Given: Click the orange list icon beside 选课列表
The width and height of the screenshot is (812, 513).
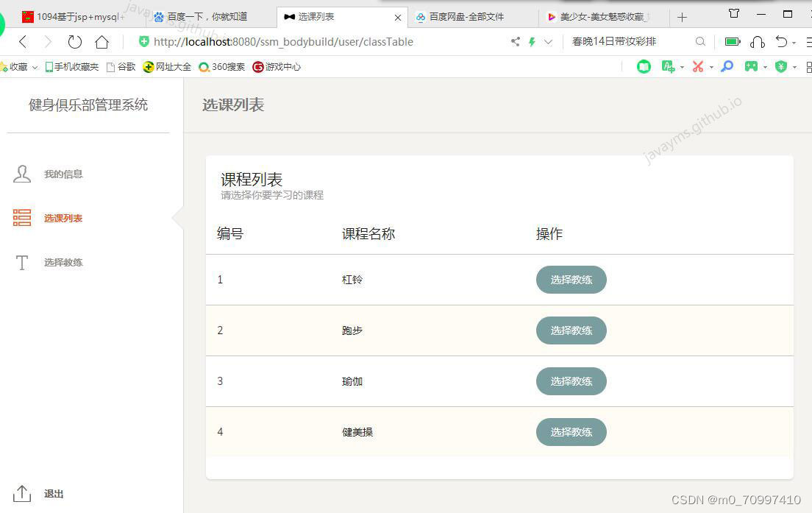Looking at the screenshot, I should click(22, 218).
